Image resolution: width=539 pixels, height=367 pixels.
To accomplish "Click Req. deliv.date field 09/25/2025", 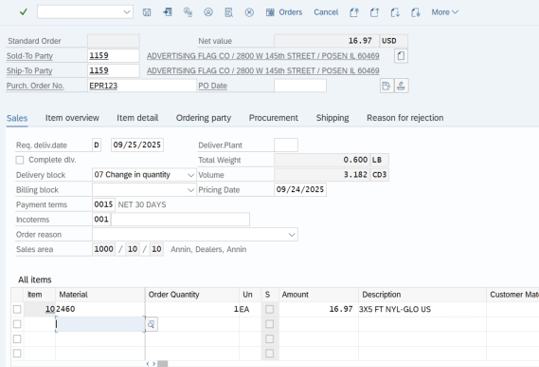I will pyautogui.click(x=137, y=145).
